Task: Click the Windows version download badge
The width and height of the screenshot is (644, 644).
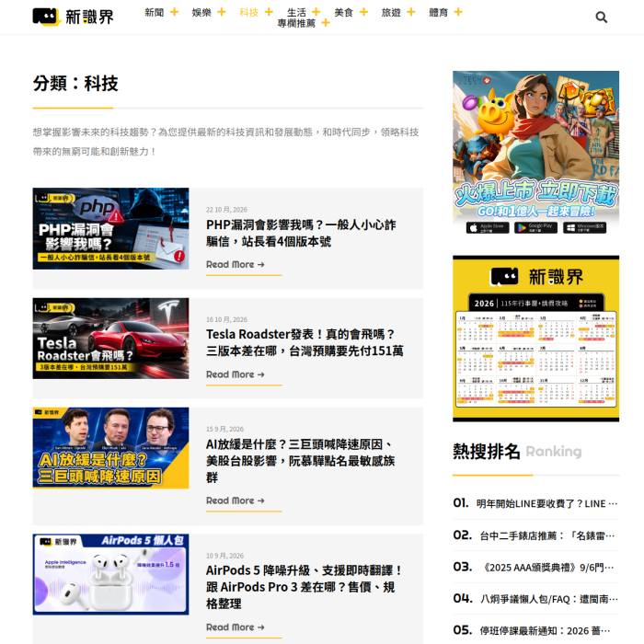Action: (584, 227)
